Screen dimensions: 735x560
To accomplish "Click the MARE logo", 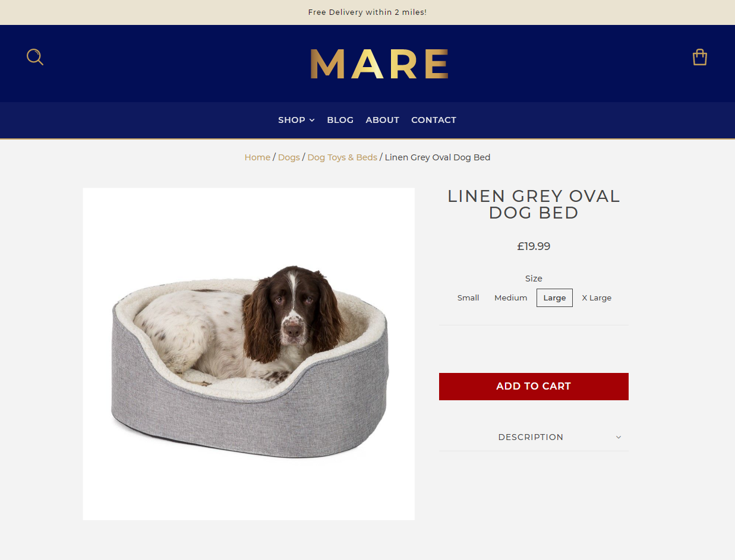I will pyautogui.click(x=379, y=64).
